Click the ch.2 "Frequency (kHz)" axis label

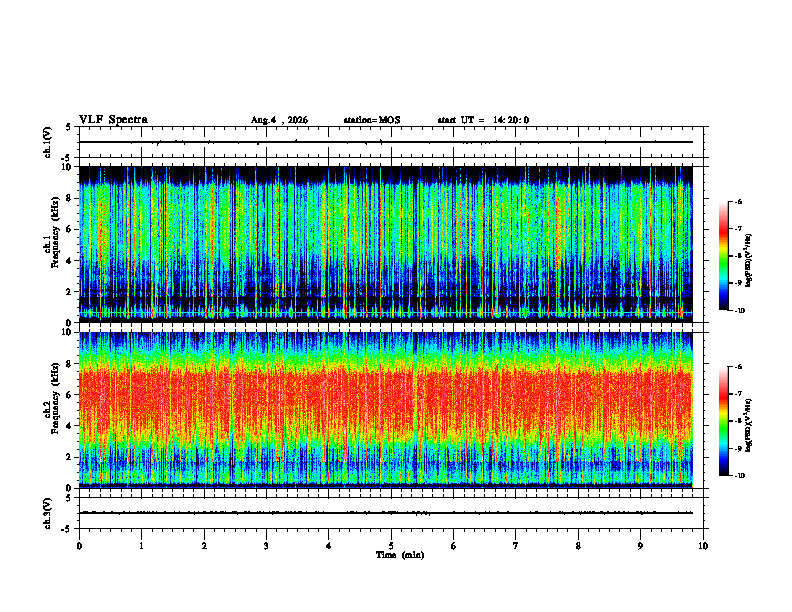(55, 398)
